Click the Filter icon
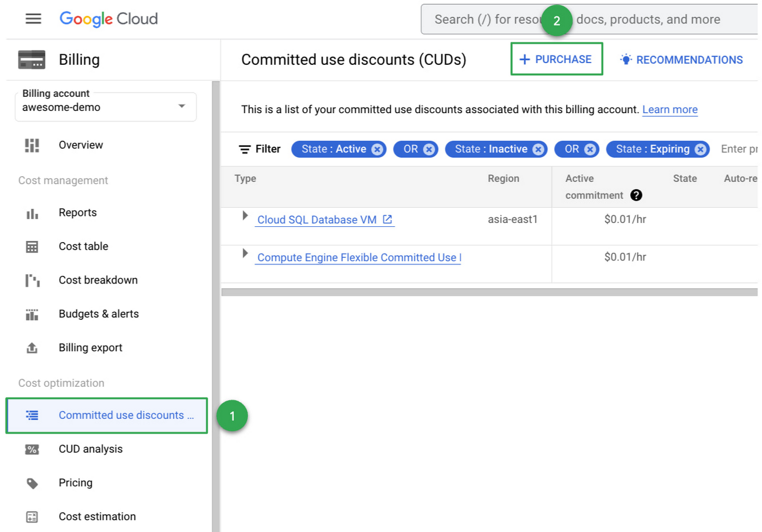762x532 pixels. pyautogui.click(x=245, y=149)
